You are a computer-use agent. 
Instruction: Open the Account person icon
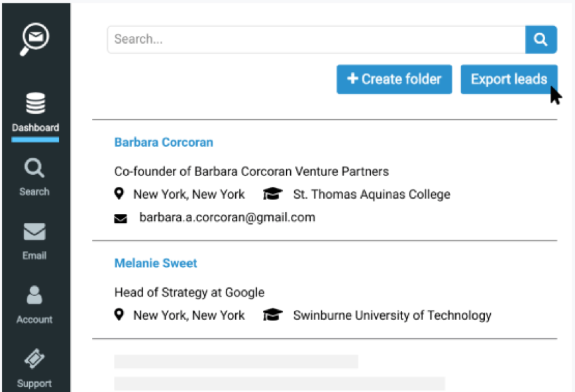click(x=34, y=295)
